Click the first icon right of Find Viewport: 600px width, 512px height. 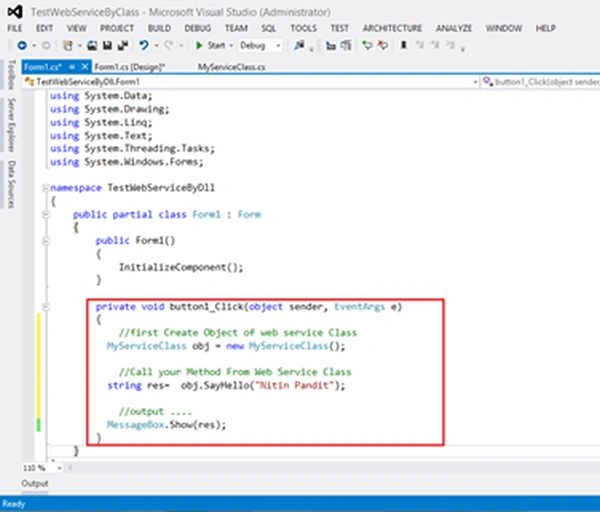tap(331, 46)
